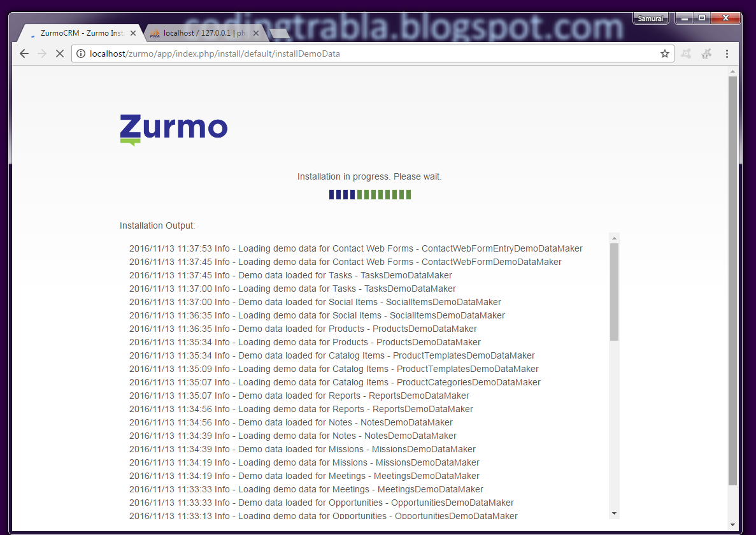Click 'Demo data loaded for Products' line

tap(303, 329)
